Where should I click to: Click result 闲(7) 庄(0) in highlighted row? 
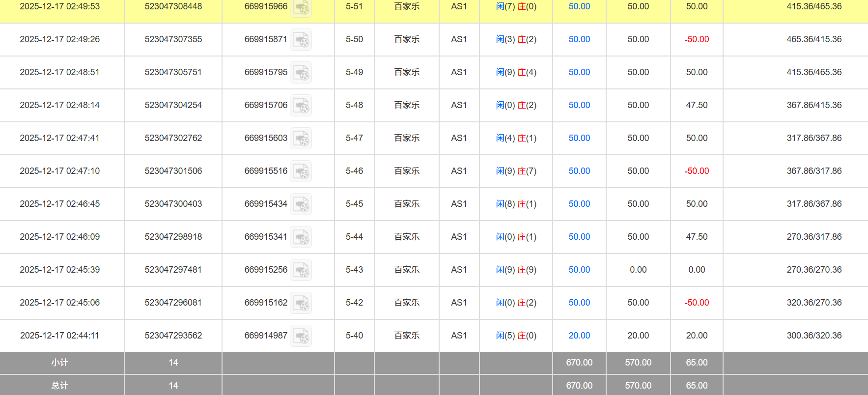coord(516,6)
